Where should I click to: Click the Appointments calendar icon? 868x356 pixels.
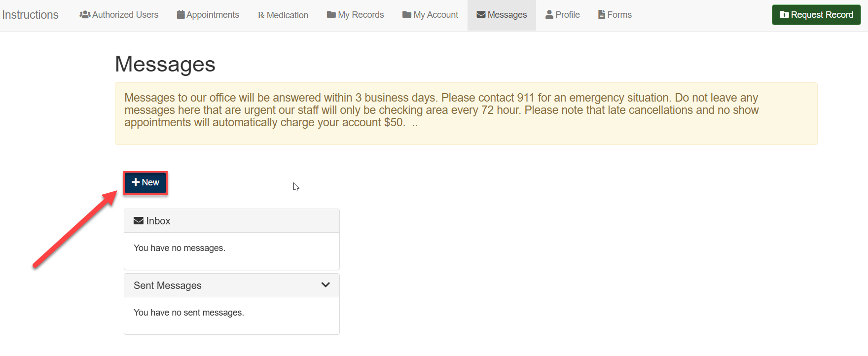[x=181, y=15]
